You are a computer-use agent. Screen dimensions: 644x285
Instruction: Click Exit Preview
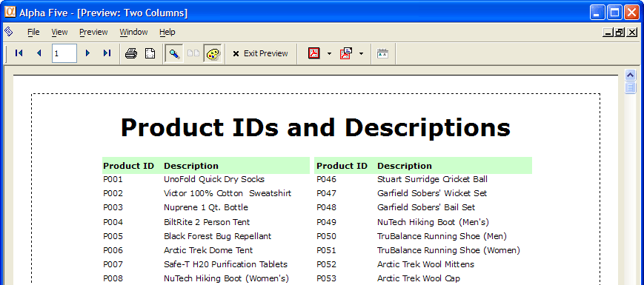pyautogui.click(x=260, y=53)
